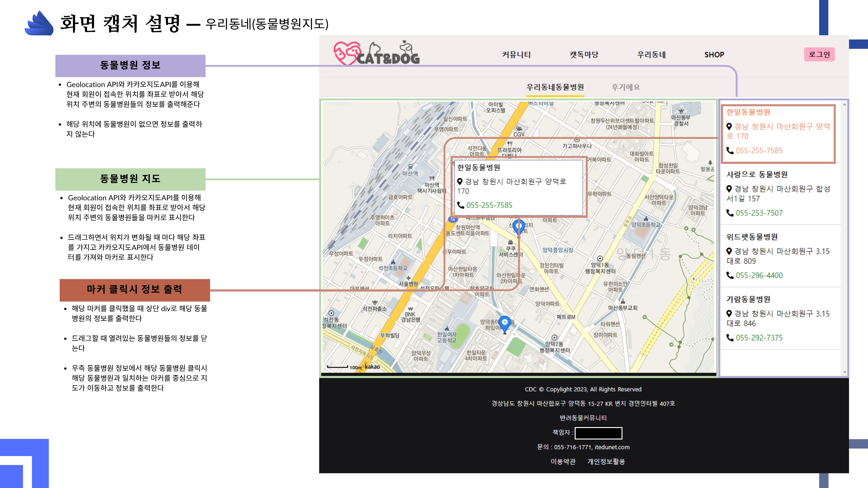Screen dimensions: 868x488
Task: Open the 캣독마당 menu
Action: coord(584,55)
